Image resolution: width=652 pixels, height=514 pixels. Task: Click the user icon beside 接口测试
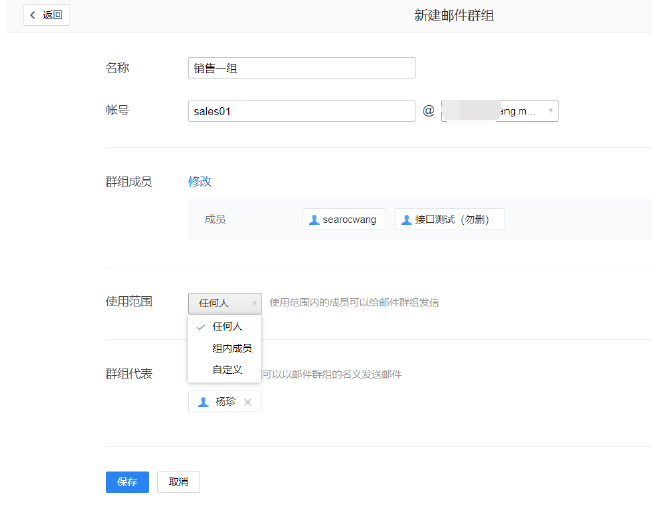(407, 219)
